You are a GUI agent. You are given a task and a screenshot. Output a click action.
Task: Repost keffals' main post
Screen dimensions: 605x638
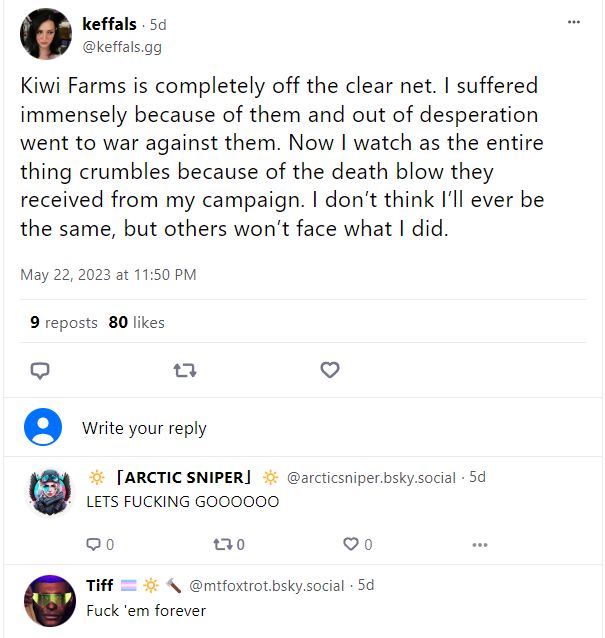(x=185, y=370)
